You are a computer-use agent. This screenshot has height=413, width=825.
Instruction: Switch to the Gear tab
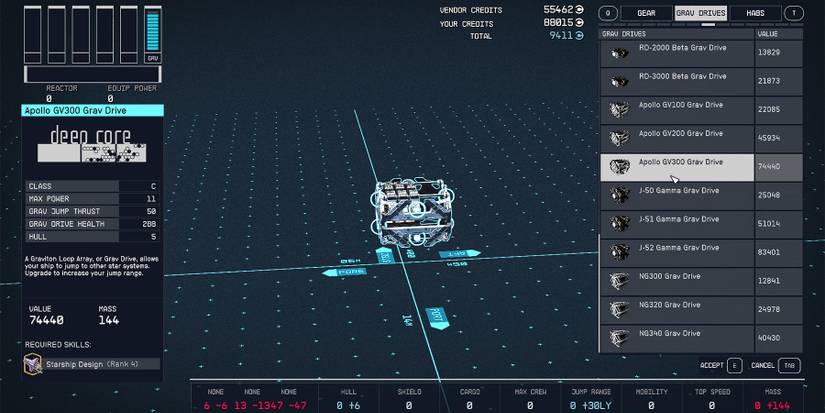click(646, 13)
